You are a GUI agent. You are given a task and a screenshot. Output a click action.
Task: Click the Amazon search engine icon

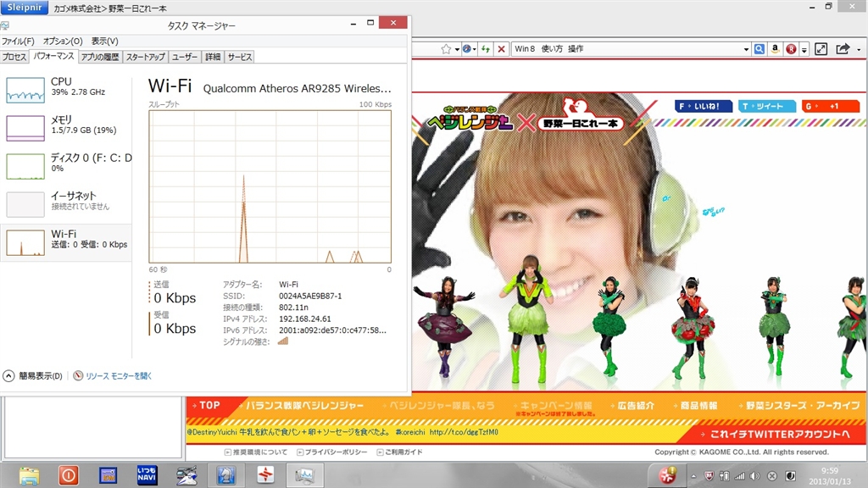[x=775, y=49]
